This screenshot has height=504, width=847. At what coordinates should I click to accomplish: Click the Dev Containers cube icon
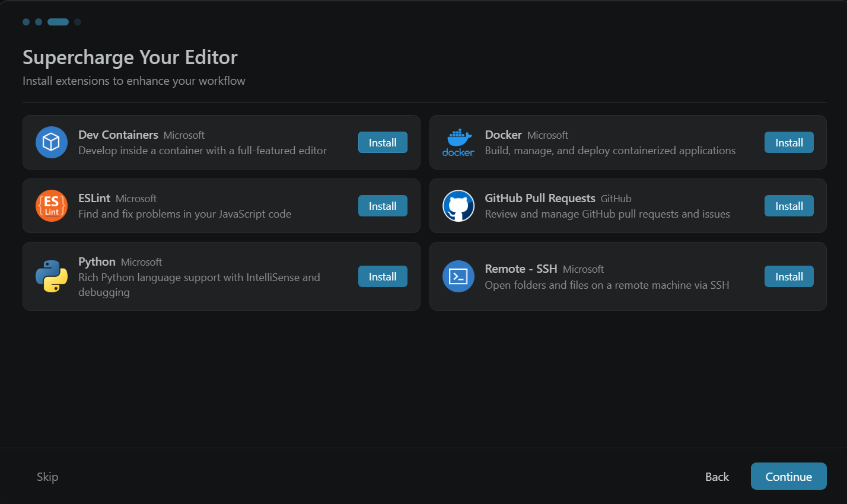(51, 142)
